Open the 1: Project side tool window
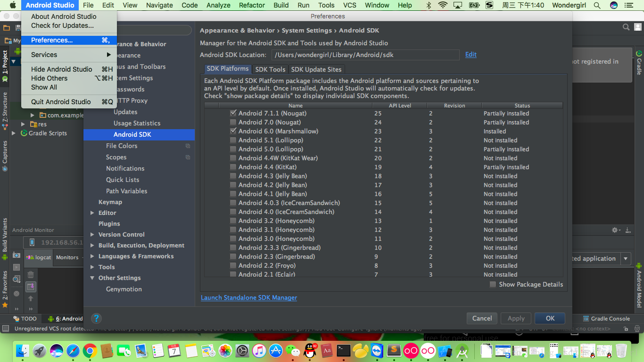Screen dimensions: 644x362 [x=5, y=66]
